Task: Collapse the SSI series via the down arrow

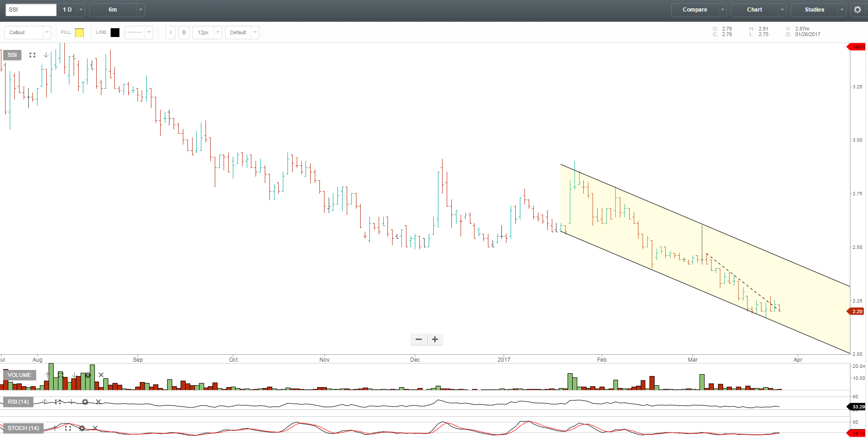Action: coord(45,55)
